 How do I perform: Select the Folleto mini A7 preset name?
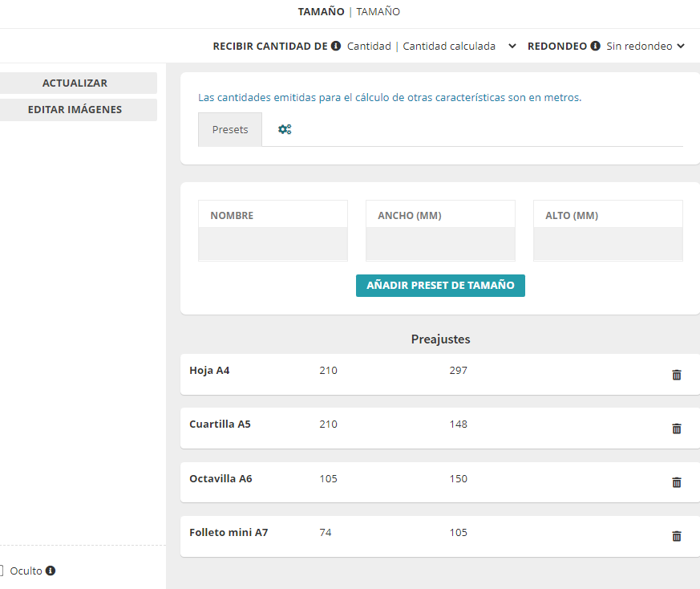point(229,532)
